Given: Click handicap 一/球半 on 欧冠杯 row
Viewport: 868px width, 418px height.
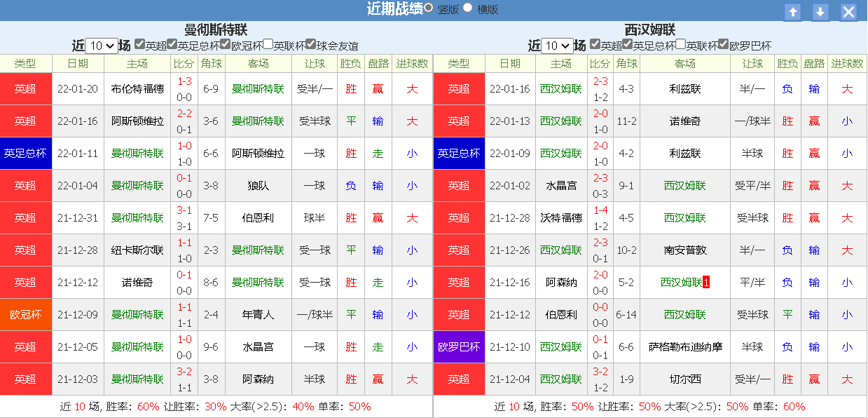Looking at the screenshot, I should [315, 315].
